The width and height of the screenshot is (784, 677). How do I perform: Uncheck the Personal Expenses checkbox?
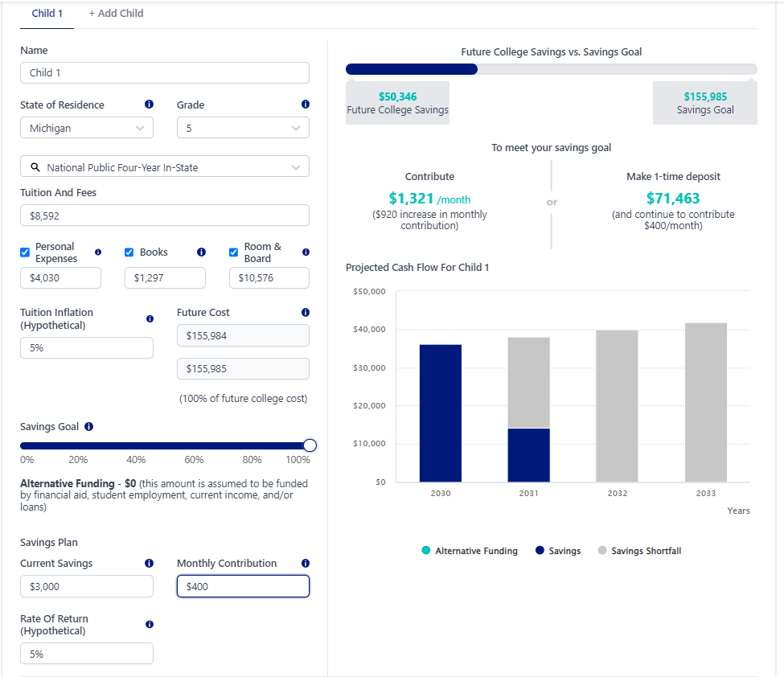25,252
